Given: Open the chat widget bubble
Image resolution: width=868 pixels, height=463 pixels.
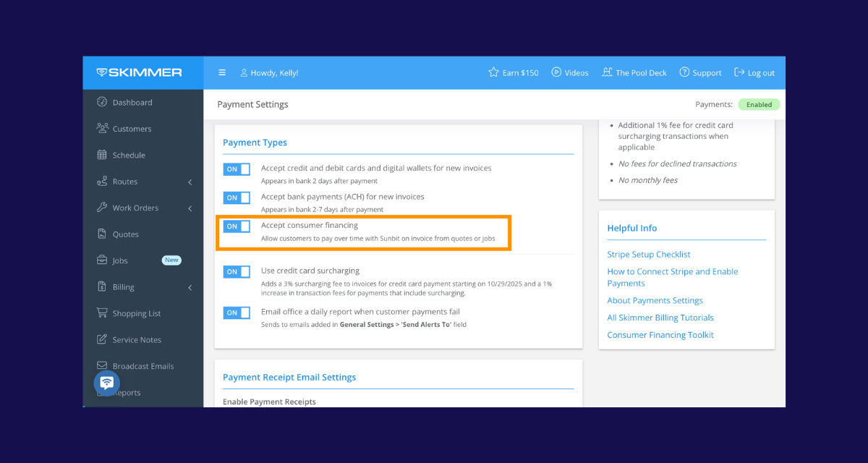Looking at the screenshot, I should point(107,383).
